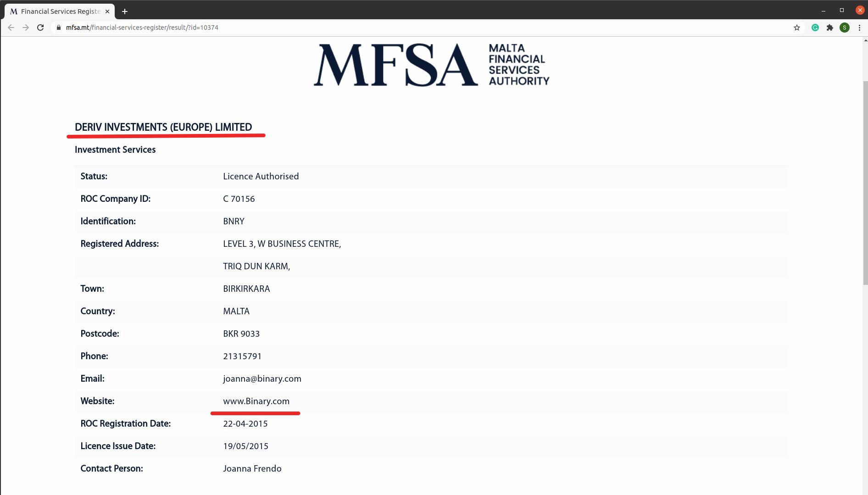Open the Grammarly extension icon
Viewport: 868px width, 495px height.
[815, 28]
